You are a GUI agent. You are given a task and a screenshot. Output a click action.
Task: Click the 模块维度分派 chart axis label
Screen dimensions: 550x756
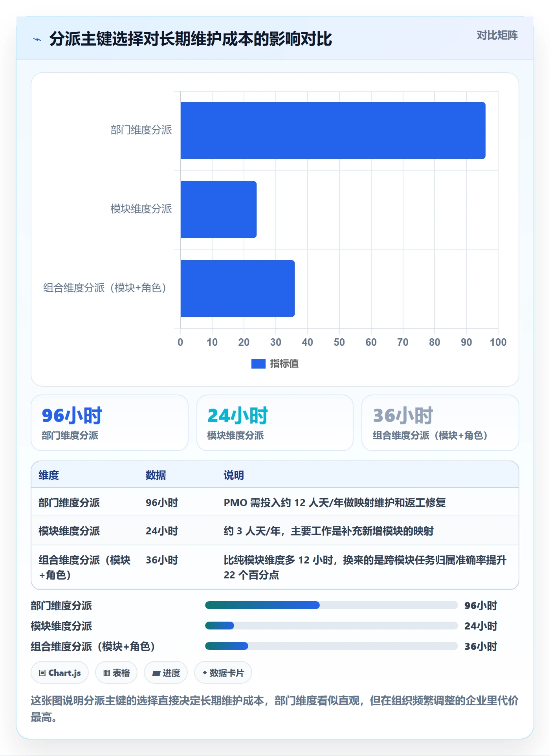click(141, 209)
